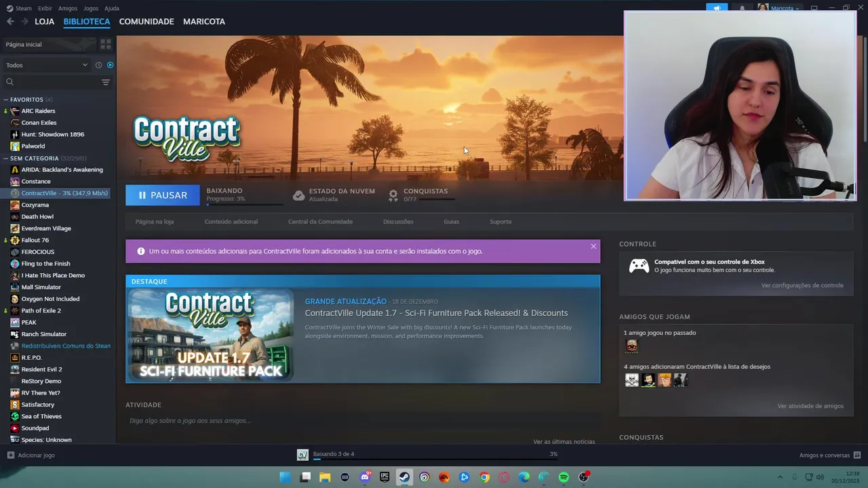The height and width of the screenshot is (488, 868).
Task: Open File Explorer from taskbar
Action: coord(325,477)
